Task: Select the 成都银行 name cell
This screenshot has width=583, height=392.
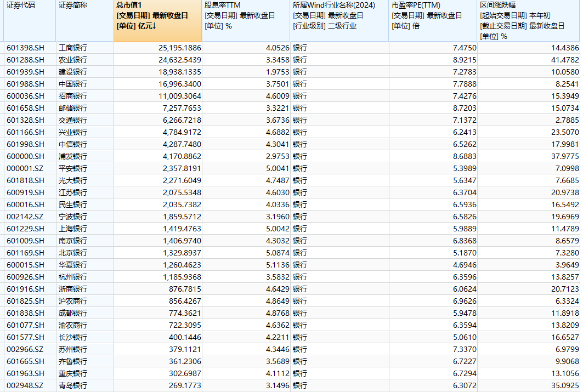Action: [73, 313]
